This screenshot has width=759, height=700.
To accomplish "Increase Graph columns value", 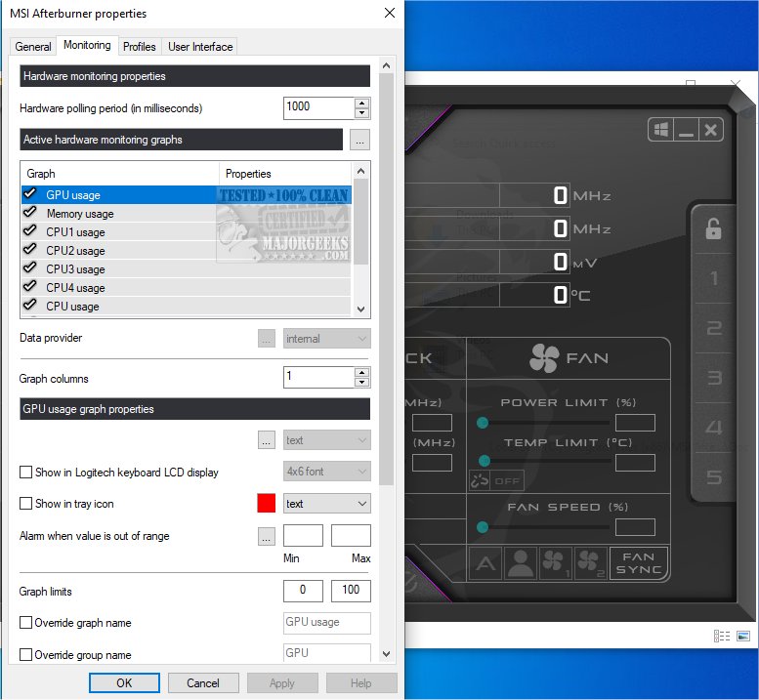I will point(361,372).
